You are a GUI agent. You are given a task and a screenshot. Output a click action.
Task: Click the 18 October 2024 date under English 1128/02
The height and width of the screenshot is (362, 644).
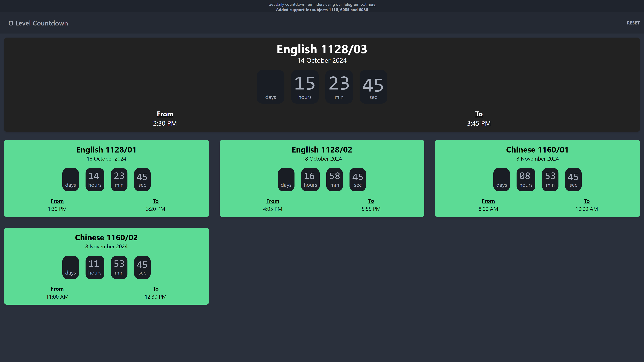coord(322,159)
